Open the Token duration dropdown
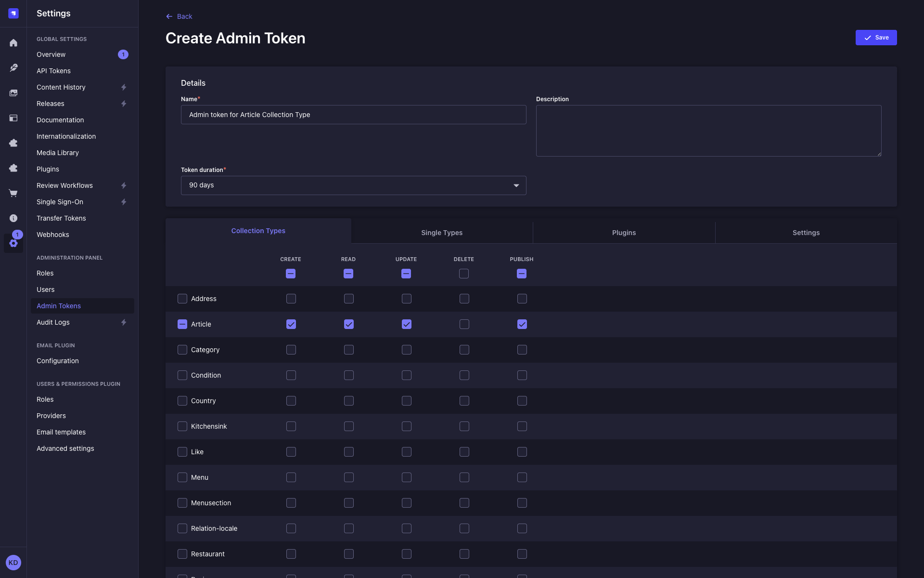This screenshot has width=924, height=578. pos(353,185)
